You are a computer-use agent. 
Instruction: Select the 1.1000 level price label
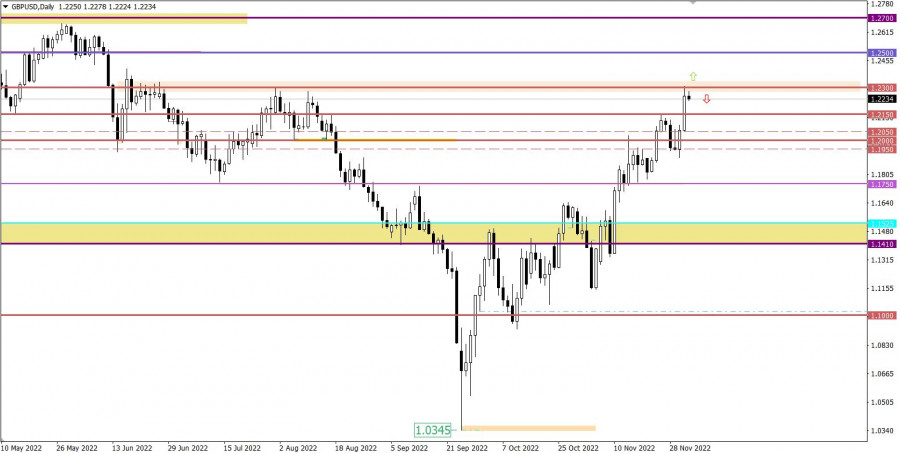882,316
